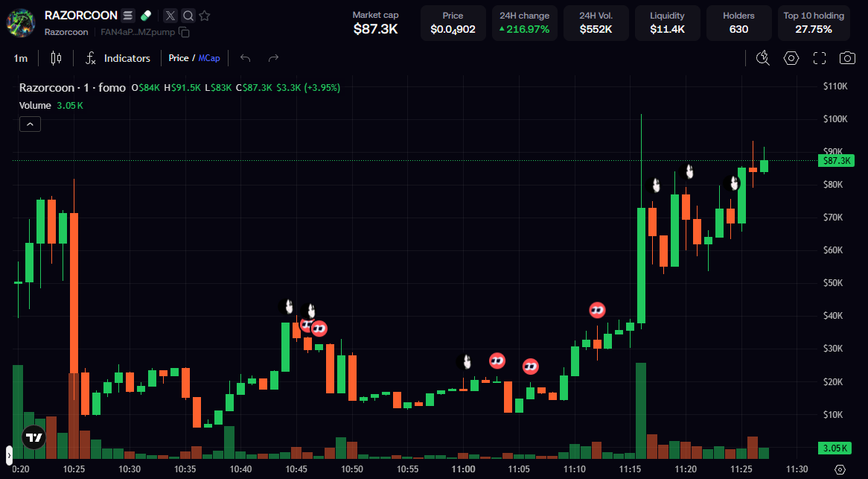The height and width of the screenshot is (479, 868).
Task: Click the red trade marker at $40K level
Action: click(597, 310)
